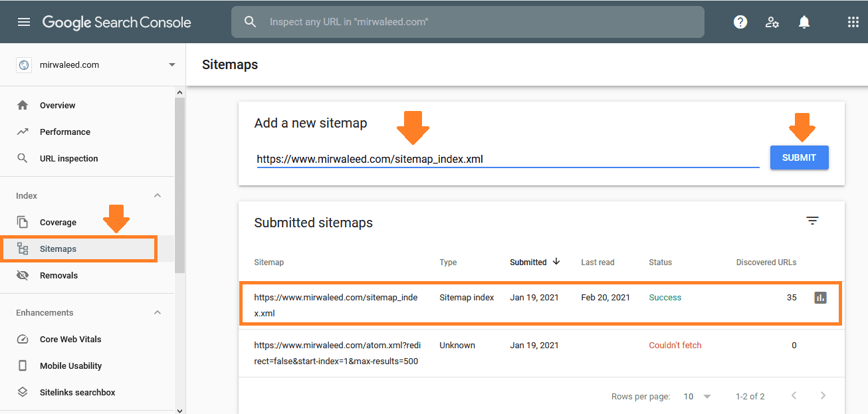Click the new sitemap URL input field
Screen dimensions: 868x414
click(x=508, y=159)
